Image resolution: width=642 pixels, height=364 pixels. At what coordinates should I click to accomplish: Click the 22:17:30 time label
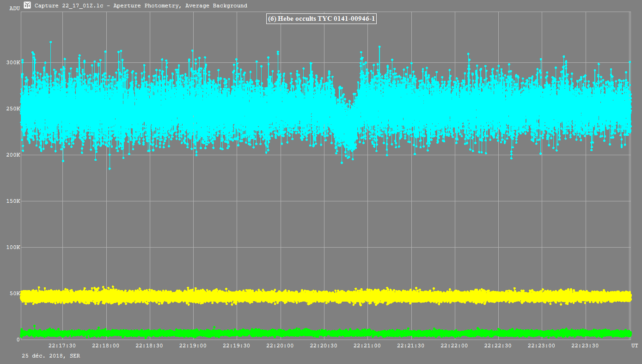62,346
